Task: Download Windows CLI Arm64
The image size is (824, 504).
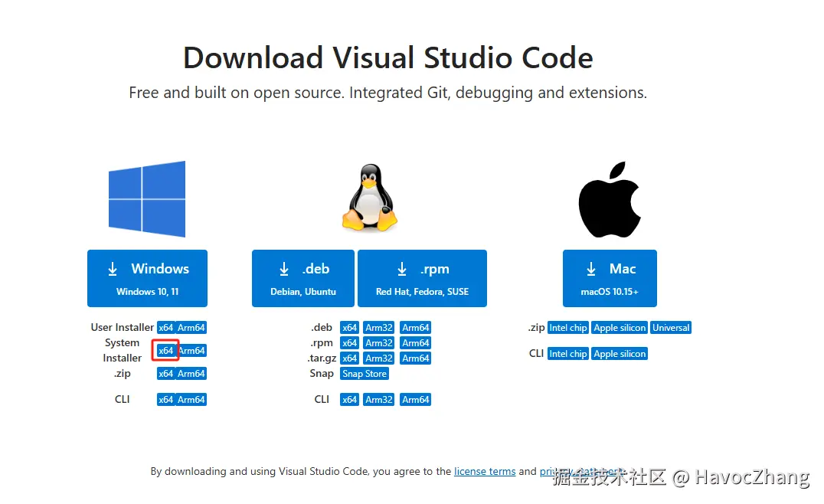Action: [191, 399]
